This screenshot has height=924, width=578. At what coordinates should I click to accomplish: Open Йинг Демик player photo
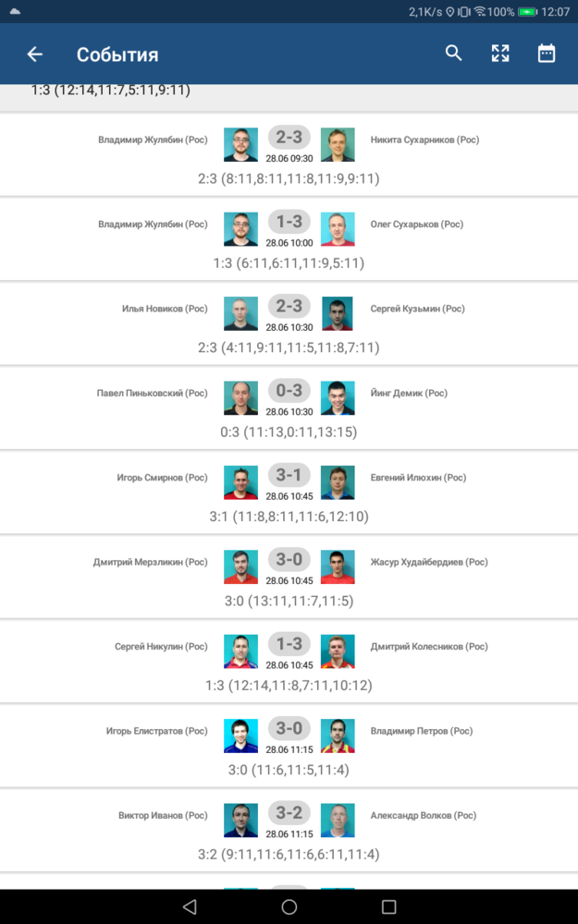coord(338,397)
